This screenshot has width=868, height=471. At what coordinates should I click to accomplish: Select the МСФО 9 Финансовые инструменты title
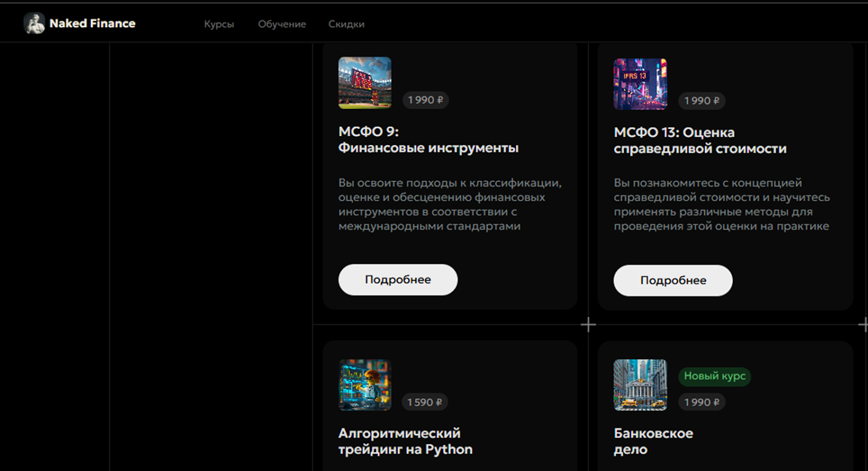pos(429,140)
